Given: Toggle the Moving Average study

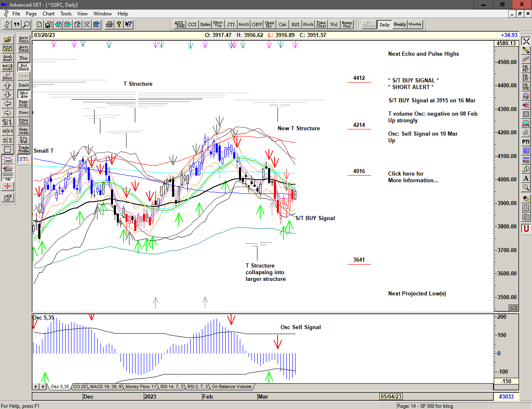Looking at the screenshot, I should pyautogui.click(x=24, y=94).
